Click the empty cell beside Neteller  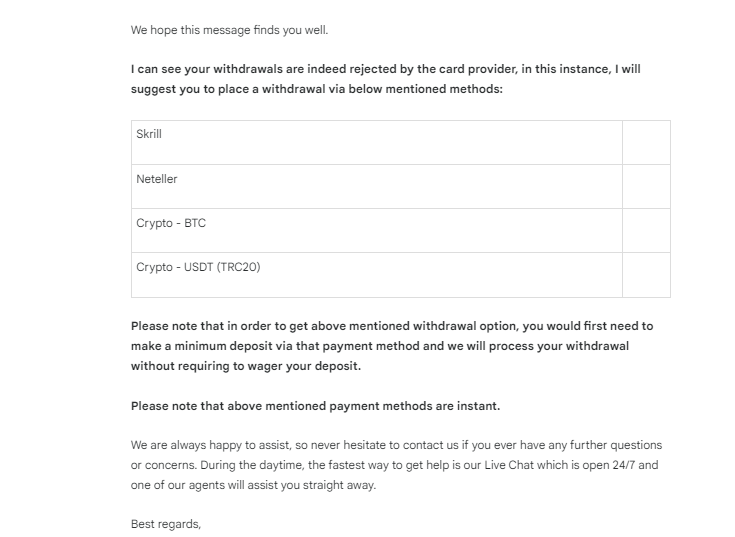(x=646, y=186)
